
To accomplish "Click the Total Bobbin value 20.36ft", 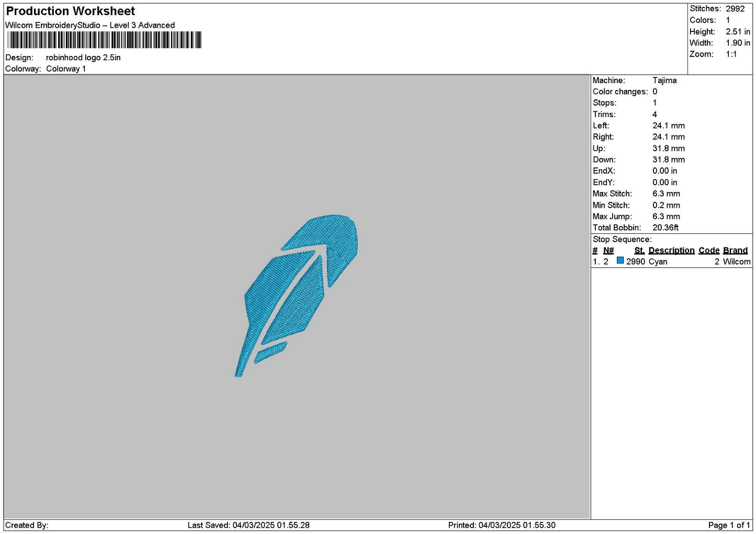I will pos(665,228).
